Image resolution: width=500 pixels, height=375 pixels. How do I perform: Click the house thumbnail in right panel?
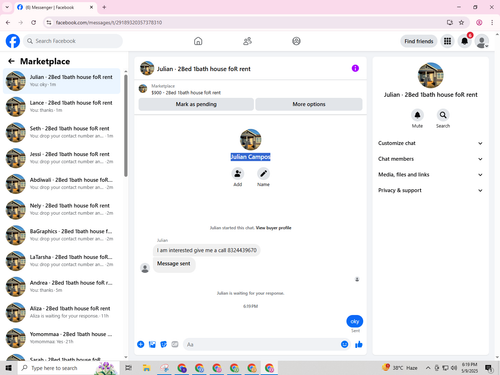(x=430, y=75)
